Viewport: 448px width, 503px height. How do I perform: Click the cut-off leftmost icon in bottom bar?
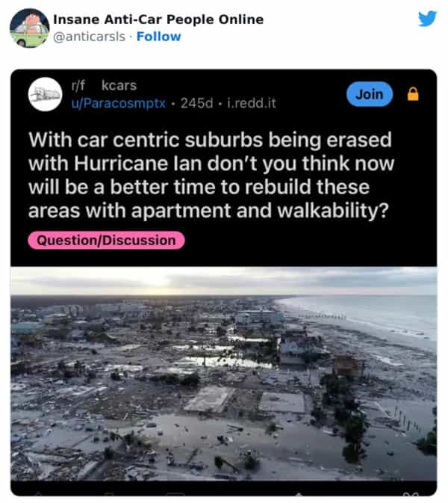(39, 495)
